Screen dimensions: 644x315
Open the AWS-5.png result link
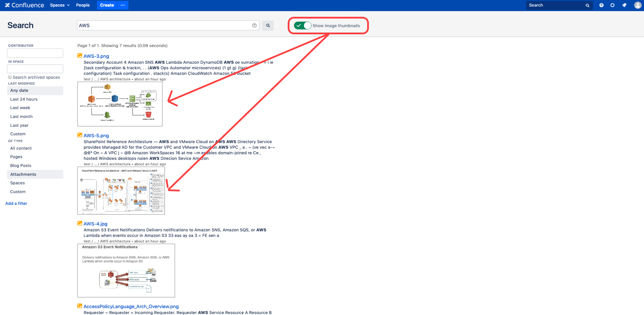click(x=96, y=135)
